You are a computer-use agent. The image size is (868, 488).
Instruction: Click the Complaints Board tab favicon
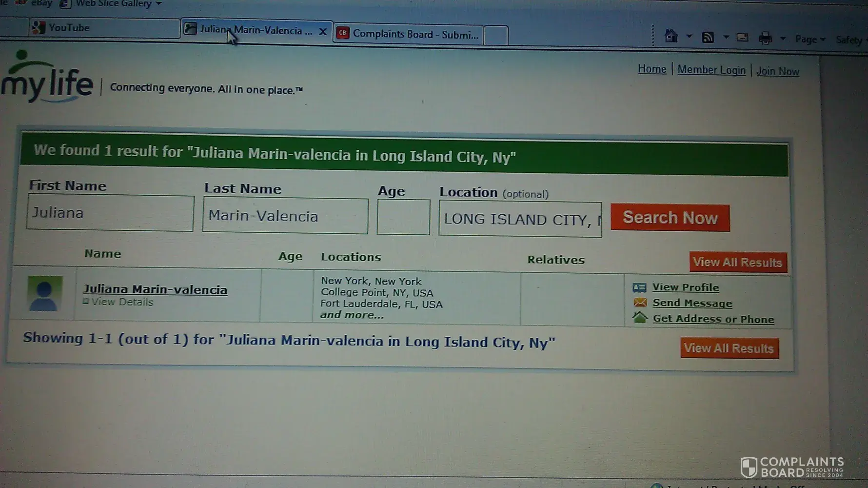(343, 33)
